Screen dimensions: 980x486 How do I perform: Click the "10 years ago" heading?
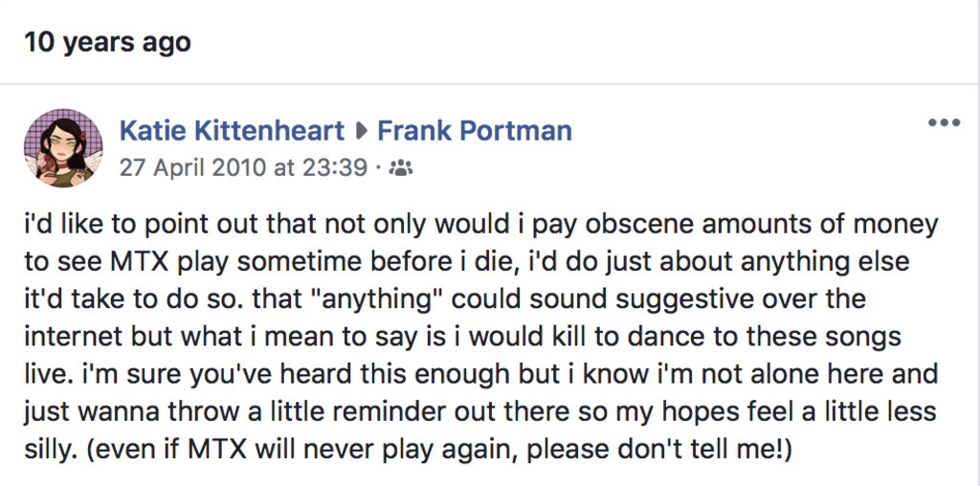coord(107,42)
